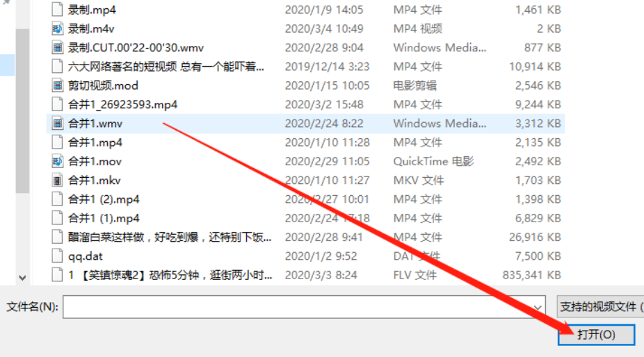Select the 合并1.mkv file icon
This screenshot has width=644, height=357.
coord(58,180)
